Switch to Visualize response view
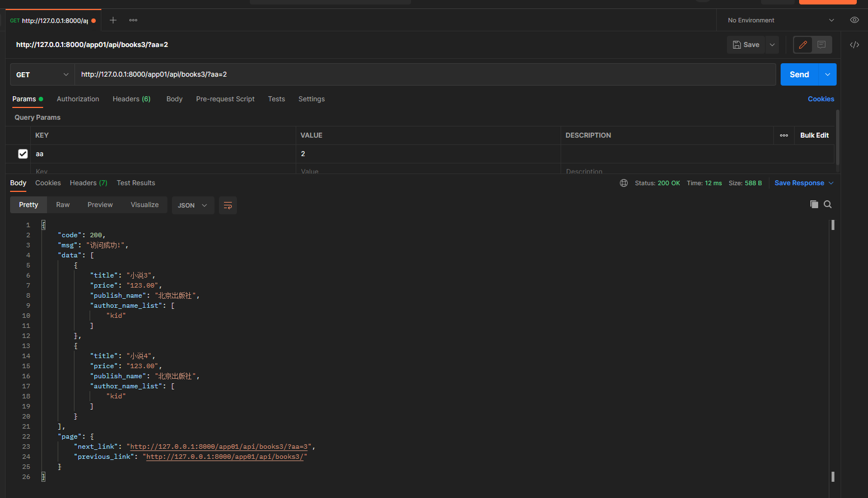This screenshot has width=868, height=498. [144, 205]
